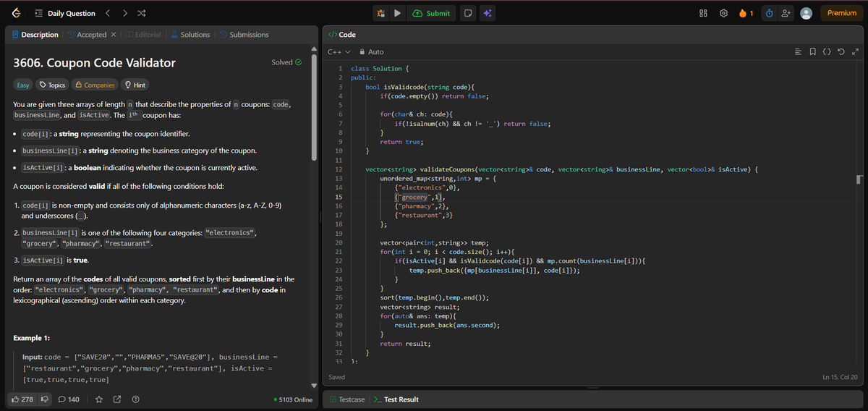Click the format code icon

[799, 52]
